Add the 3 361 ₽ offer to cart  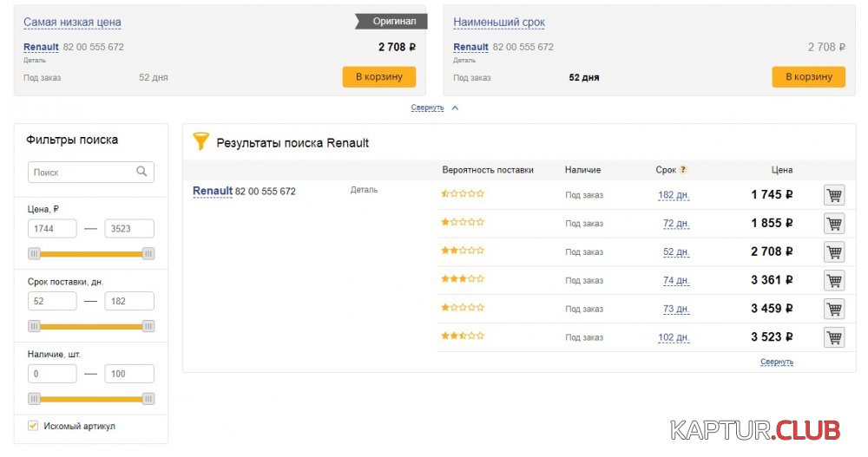(x=833, y=281)
